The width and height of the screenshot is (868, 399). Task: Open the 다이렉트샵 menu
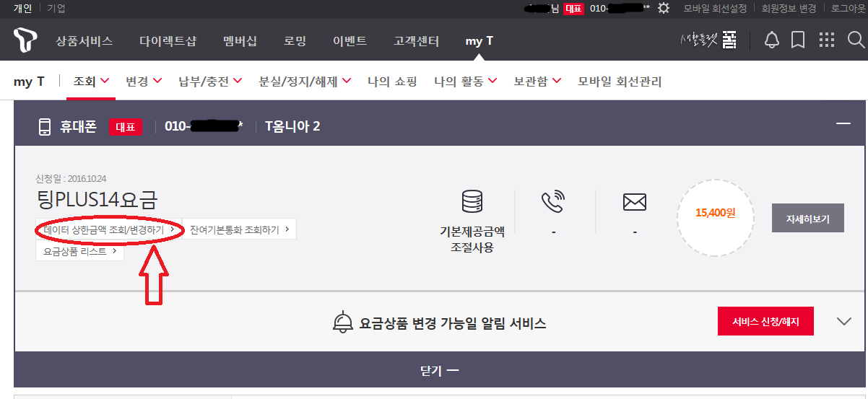[x=168, y=41]
